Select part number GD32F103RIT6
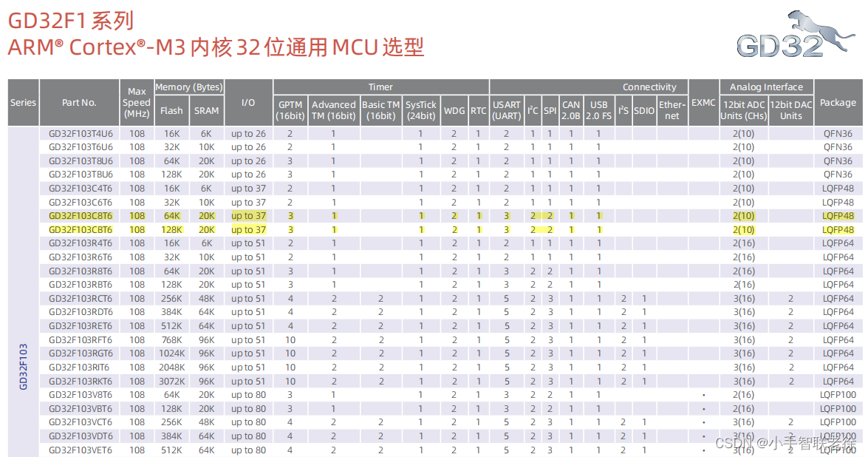This screenshot has height=457, width=868. (x=78, y=368)
